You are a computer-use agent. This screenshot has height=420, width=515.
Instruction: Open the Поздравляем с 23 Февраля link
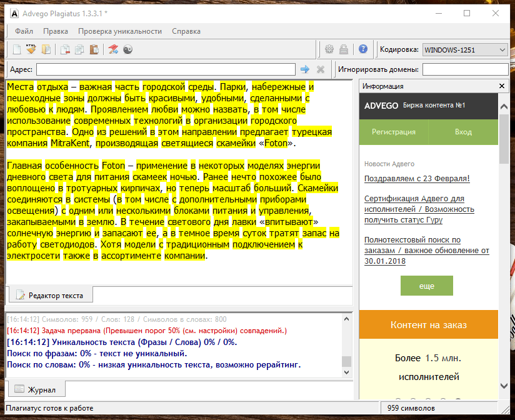coord(417,179)
